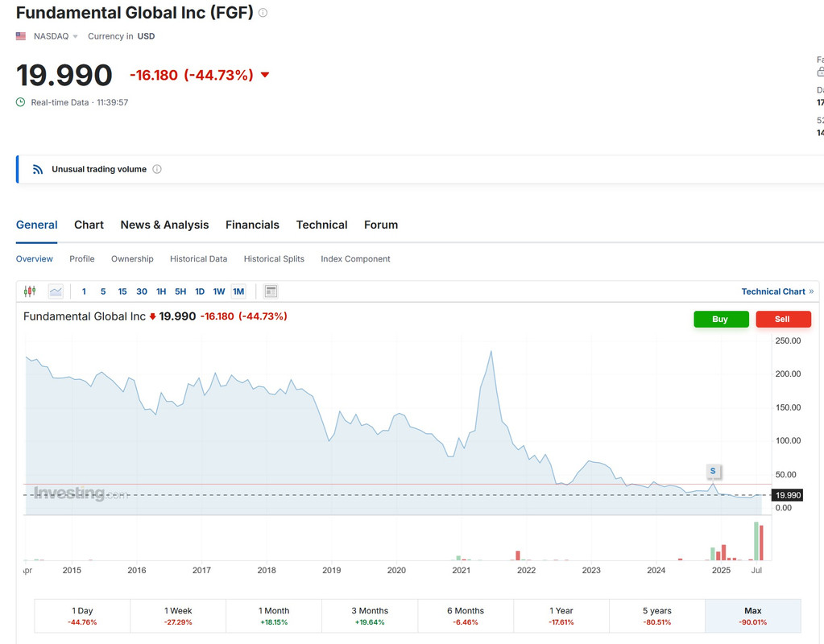Open the NASDAQ exchange dropdown arrow
Screen dimensions: 824x644
click(75, 36)
